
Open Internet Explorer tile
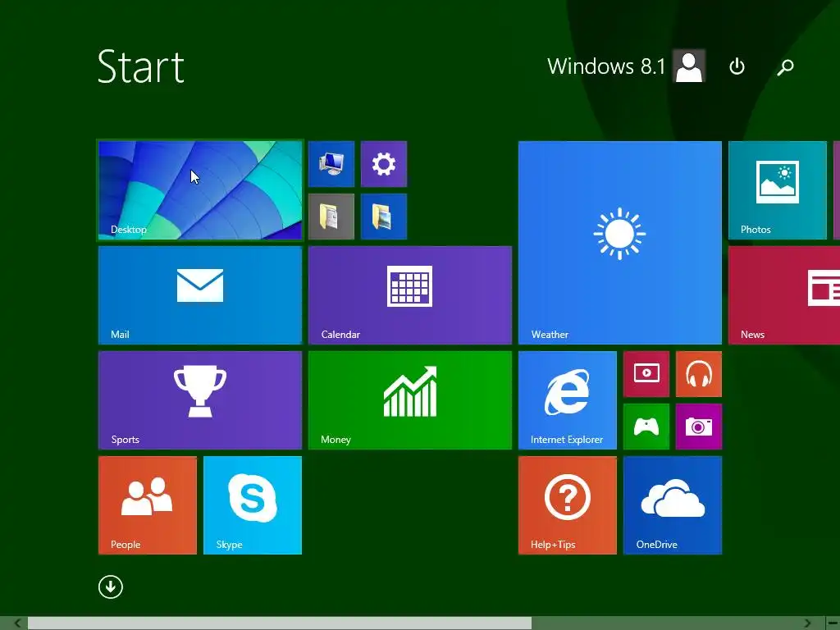568,400
